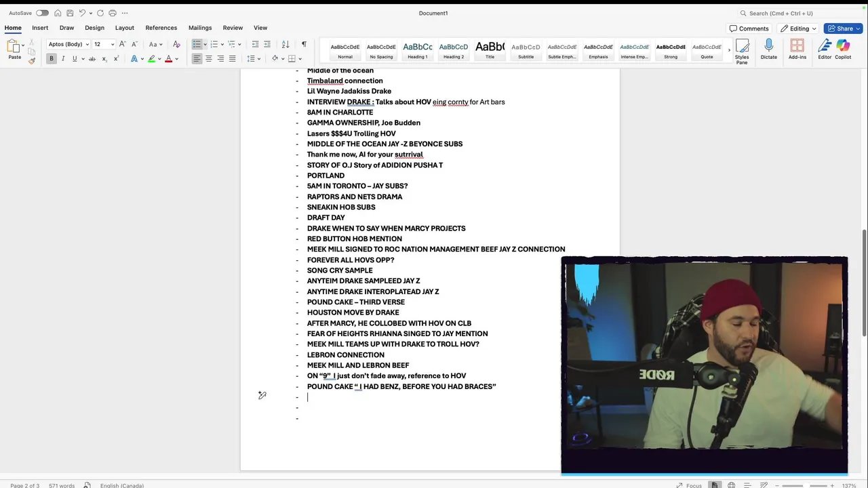Apply the Heading 1 style
This screenshot has height=488, width=868.
pos(417,50)
